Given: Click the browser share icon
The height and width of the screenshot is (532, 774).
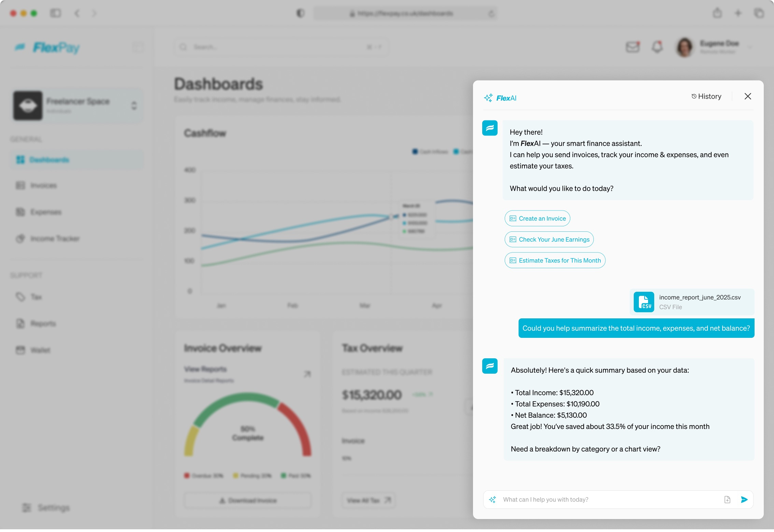Looking at the screenshot, I should click(x=717, y=13).
